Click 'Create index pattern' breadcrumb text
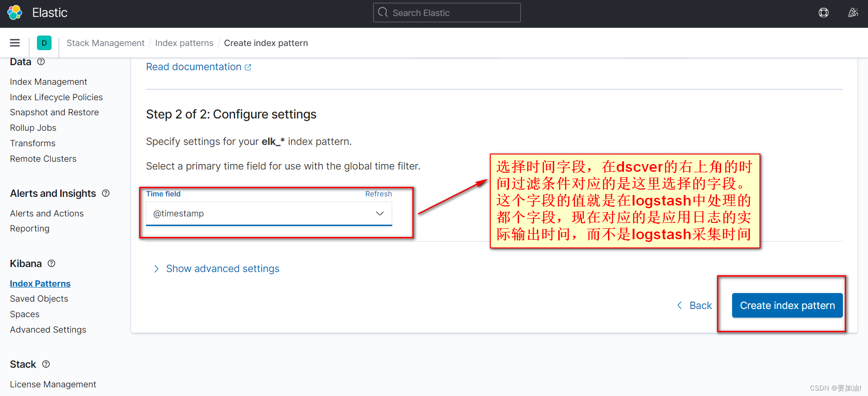Viewport: 868px width, 396px height. pos(266,43)
